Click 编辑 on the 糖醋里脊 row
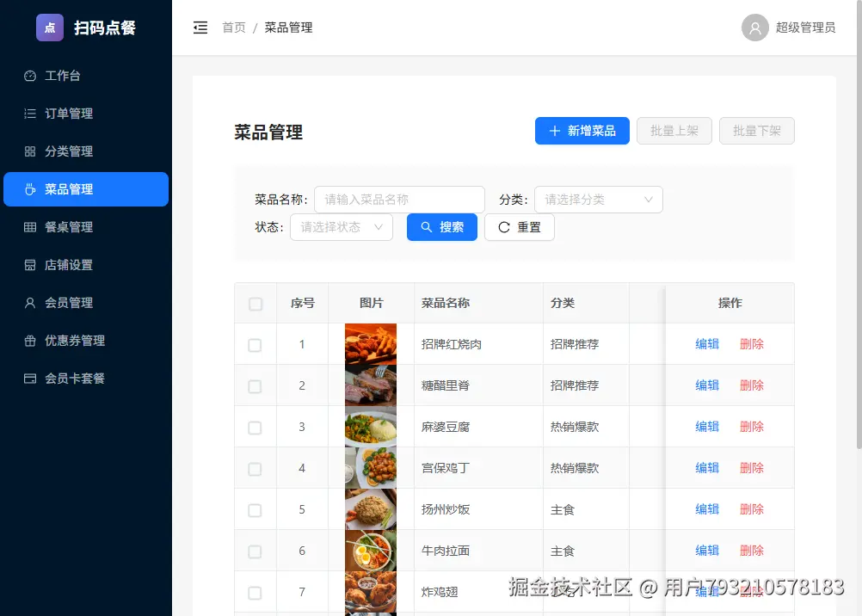 (x=706, y=385)
